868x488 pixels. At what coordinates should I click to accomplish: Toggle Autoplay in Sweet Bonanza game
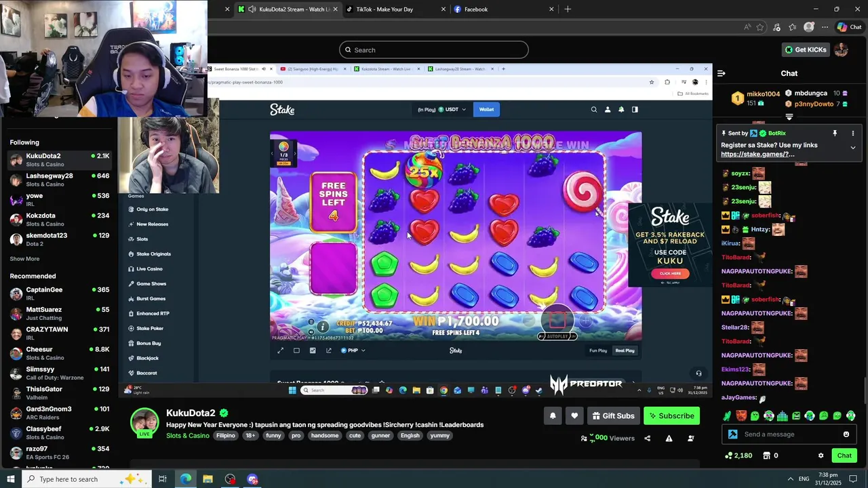click(x=557, y=336)
